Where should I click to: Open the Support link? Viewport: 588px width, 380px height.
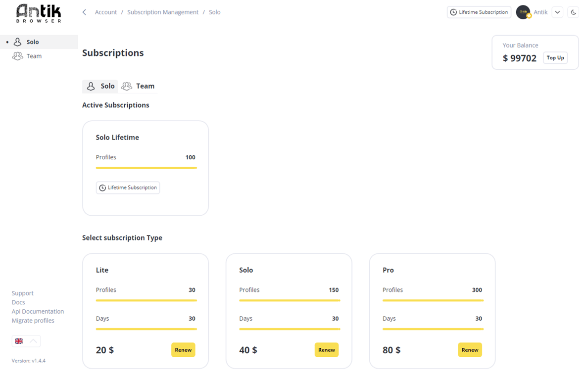point(22,293)
